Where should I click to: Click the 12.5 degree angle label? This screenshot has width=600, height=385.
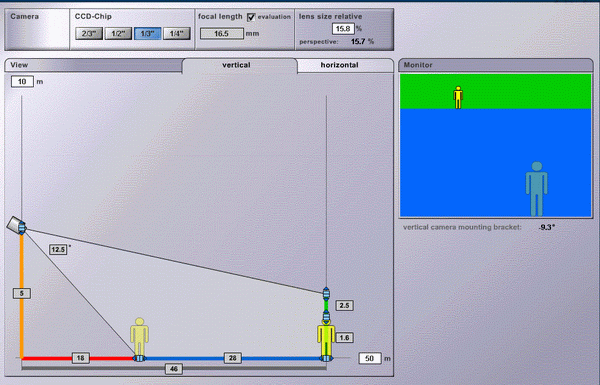tap(58, 250)
